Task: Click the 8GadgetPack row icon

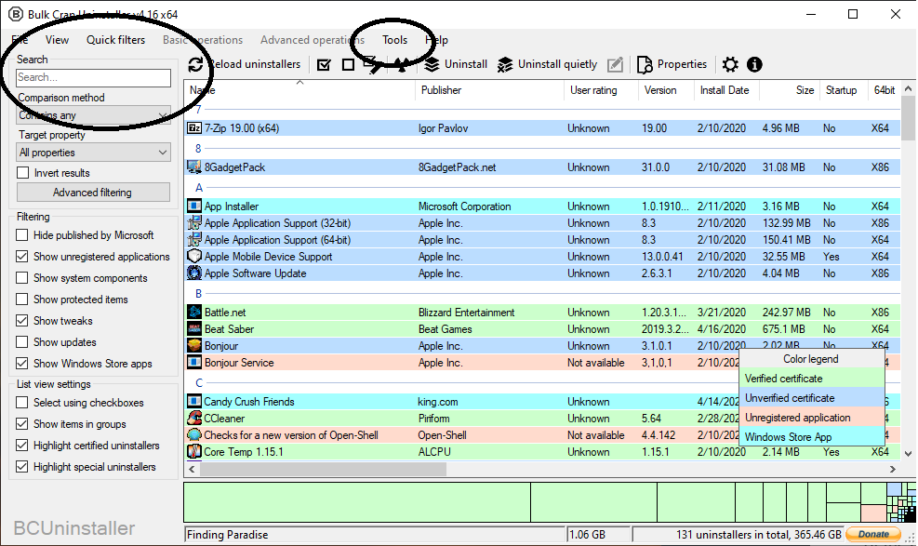Action: click(x=194, y=167)
